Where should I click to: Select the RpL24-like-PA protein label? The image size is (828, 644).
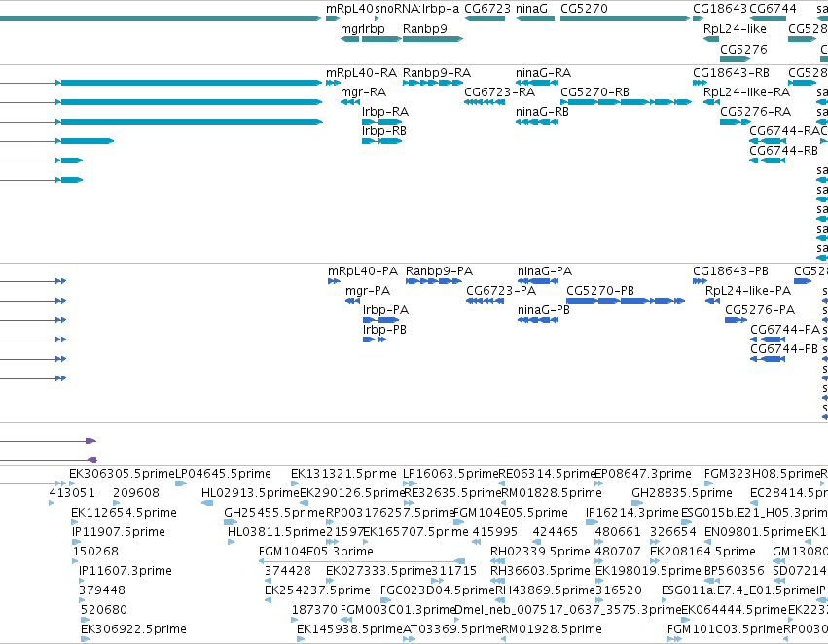point(748,290)
